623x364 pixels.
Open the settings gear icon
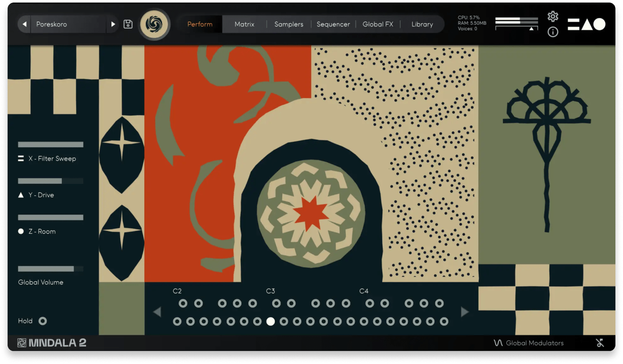pyautogui.click(x=553, y=16)
